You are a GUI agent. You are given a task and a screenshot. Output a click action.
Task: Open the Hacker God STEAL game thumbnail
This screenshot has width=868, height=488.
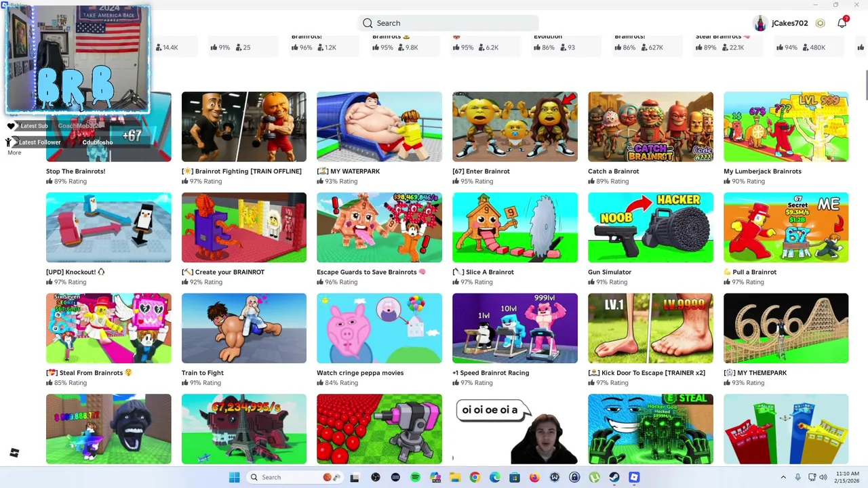[x=651, y=429]
